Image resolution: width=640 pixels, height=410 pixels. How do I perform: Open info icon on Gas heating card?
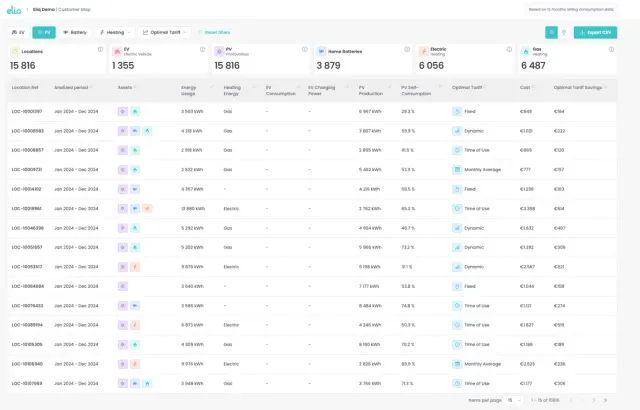coord(611,49)
